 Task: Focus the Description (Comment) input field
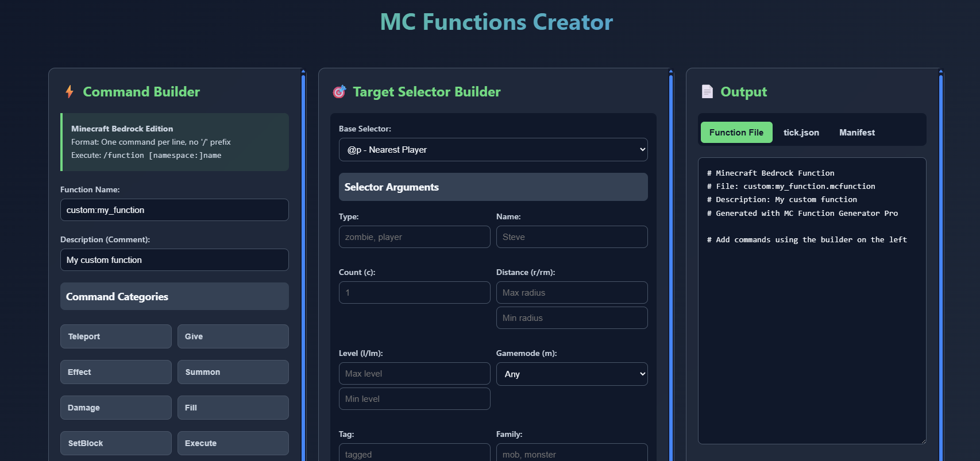(175, 260)
